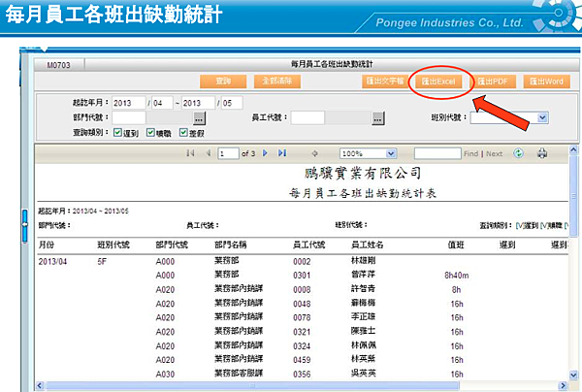Export the report to Excel
The image size is (582, 392).
(438, 82)
